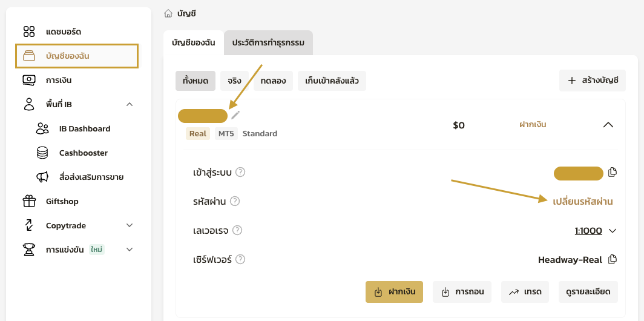Viewport: 644px width, 321px height.
Task: Expand the Copytrade sidebar menu
Action: [x=130, y=225]
